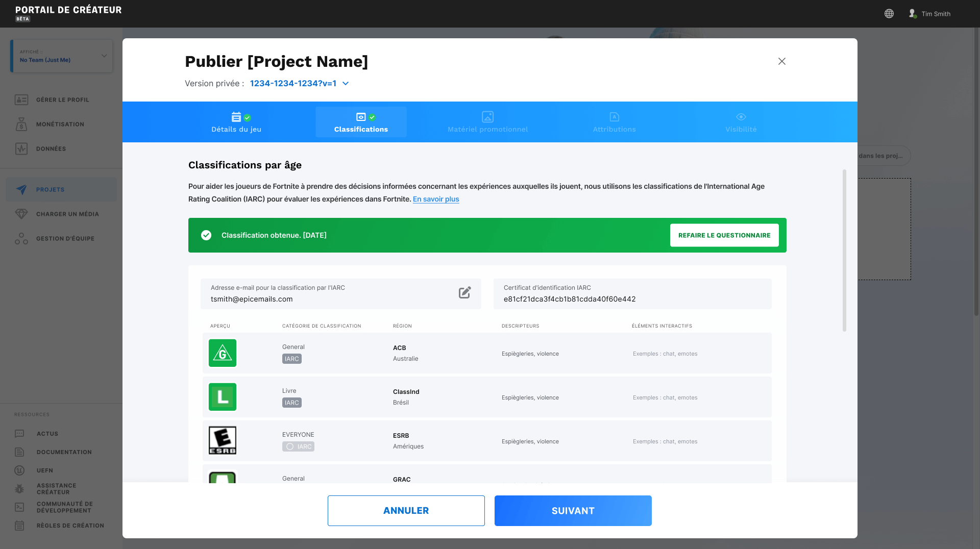Click the UEFN logo icon
980x549 pixels.
(x=19, y=470)
